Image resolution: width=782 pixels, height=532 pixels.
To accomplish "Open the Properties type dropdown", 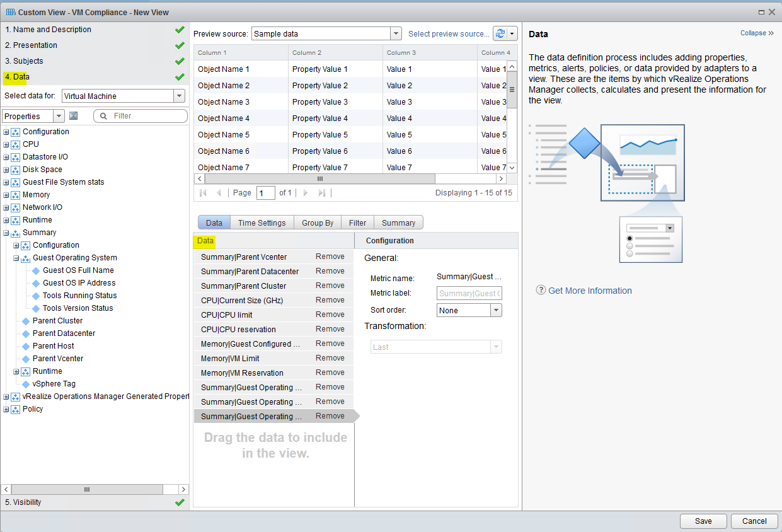I will click(59, 116).
